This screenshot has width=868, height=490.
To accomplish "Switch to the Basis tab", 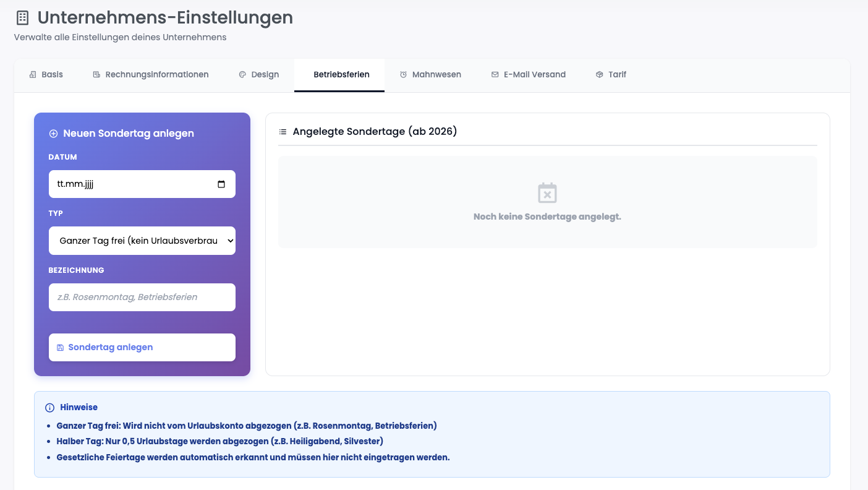I will (x=46, y=75).
